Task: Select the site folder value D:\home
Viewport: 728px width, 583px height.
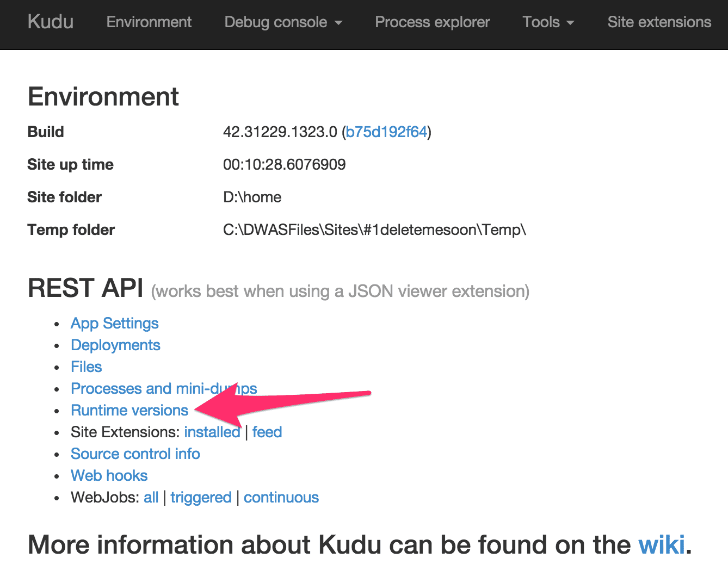Action: coord(252,197)
